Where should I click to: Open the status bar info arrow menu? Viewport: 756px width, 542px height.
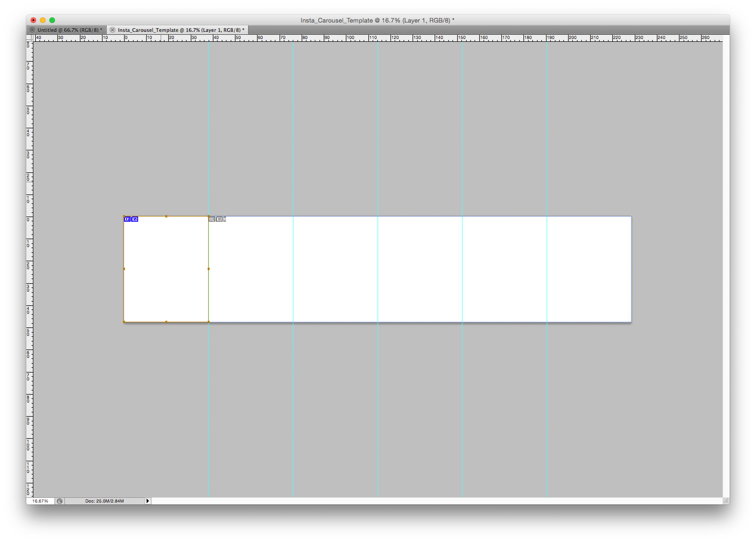[148, 501]
